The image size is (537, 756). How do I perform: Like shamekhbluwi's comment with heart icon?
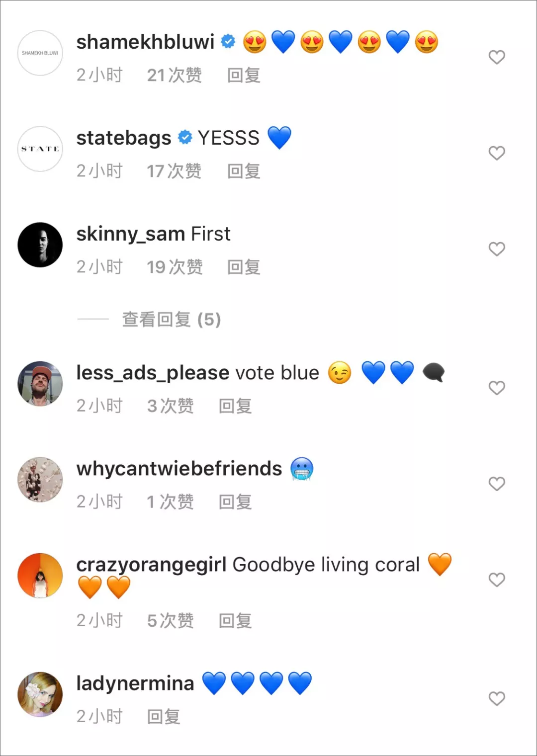497,57
